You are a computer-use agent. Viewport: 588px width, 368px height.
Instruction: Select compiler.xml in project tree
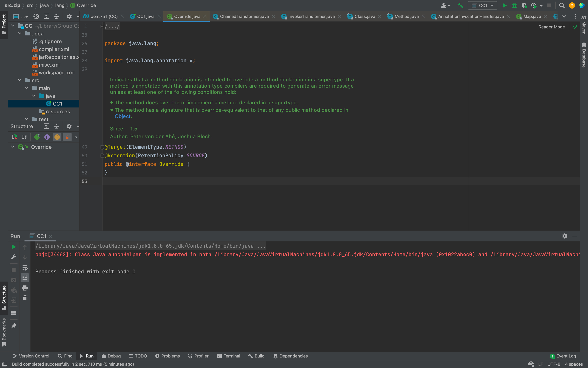[54, 49]
